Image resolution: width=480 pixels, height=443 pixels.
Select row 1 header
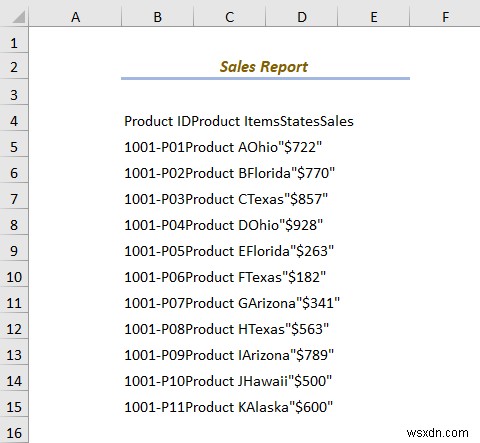[14, 43]
